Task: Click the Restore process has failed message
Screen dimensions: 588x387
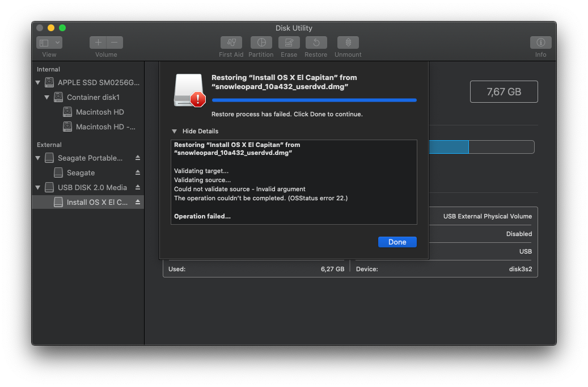Action: click(x=287, y=114)
